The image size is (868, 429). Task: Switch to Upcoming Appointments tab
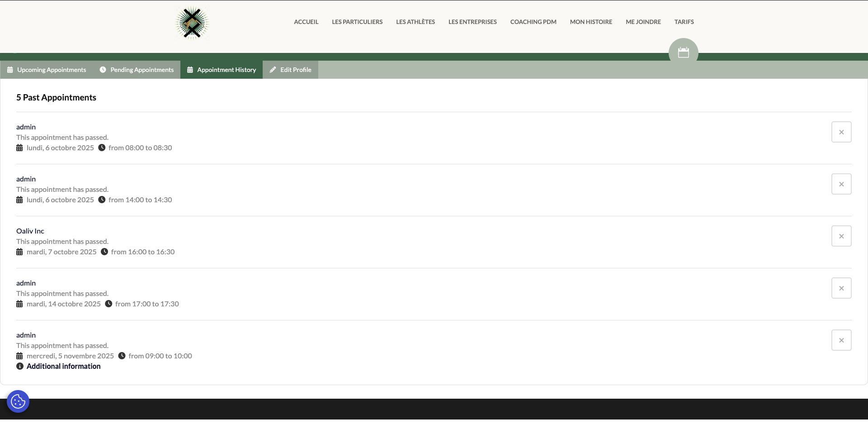[x=47, y=70]
